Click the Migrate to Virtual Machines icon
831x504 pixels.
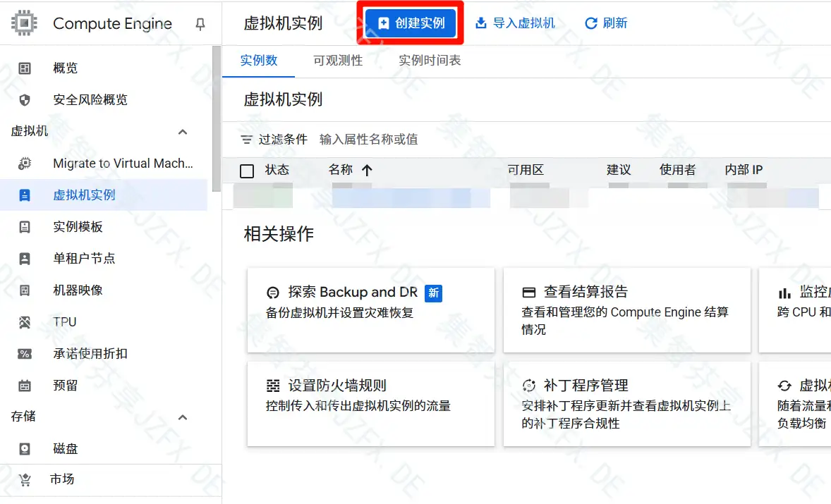point(25,164)
